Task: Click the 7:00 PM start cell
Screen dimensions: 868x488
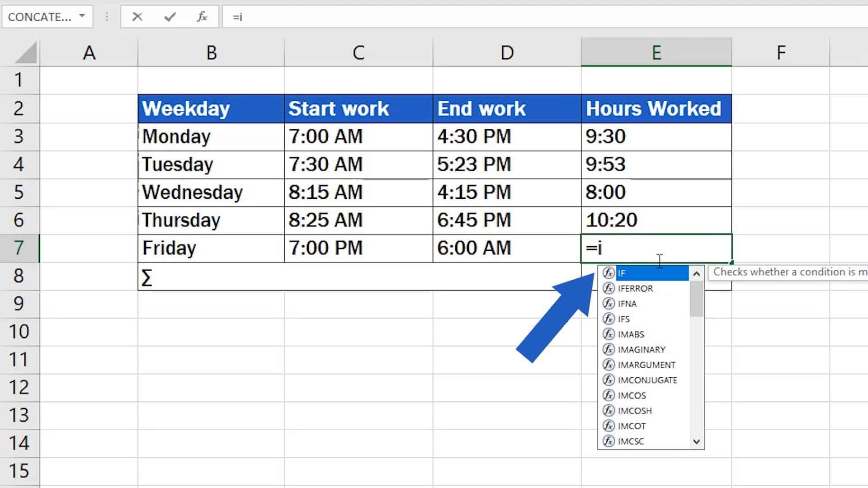Action: click(x=359, y=248)
